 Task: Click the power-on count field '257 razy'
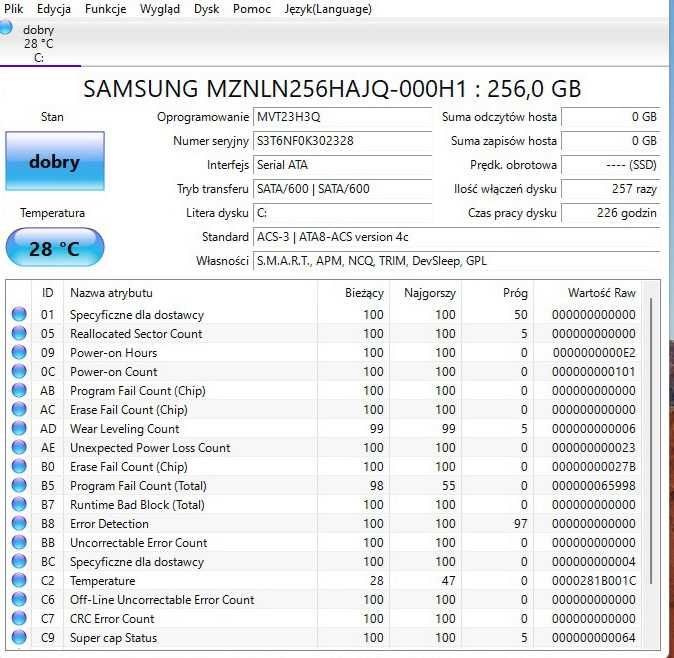click(x=610, y=189)
